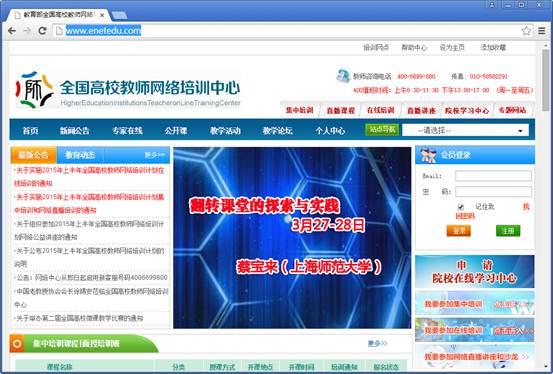Screen dimensions: 553x374
Task: Bookmark this page with star icon
Action: click(x=526, y=31)
